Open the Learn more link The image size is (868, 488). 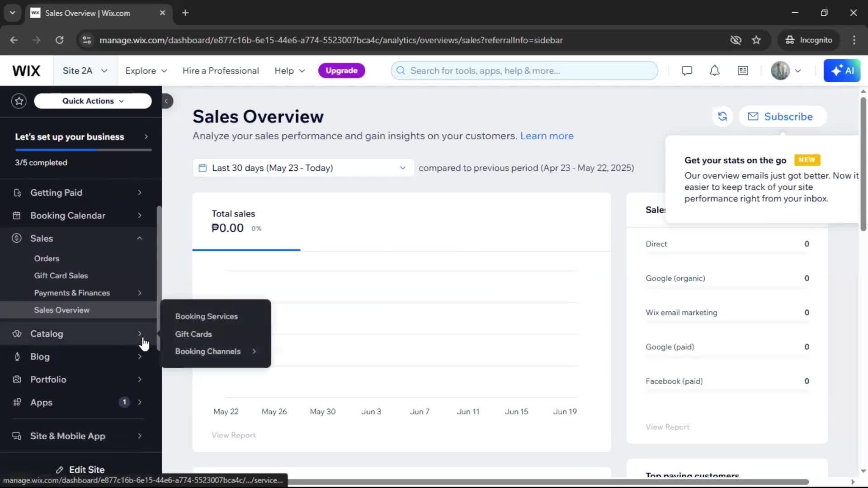(547, 136)
